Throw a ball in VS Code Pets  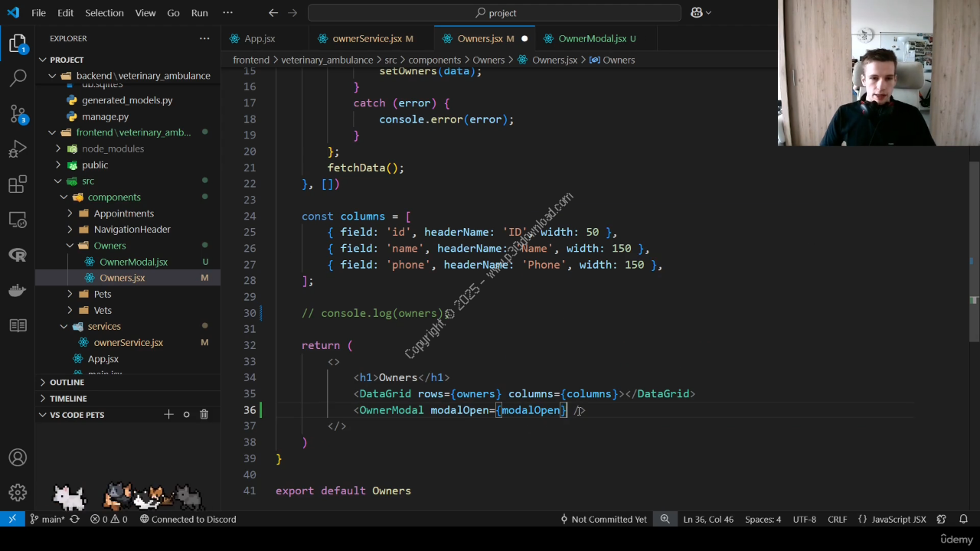click(x=186, y=414)
